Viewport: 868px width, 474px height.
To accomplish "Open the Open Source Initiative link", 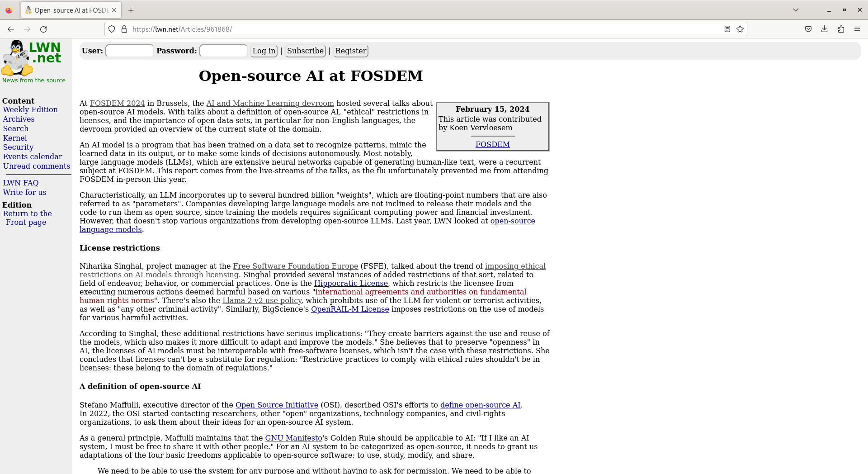I will click(x=277, y=405).
